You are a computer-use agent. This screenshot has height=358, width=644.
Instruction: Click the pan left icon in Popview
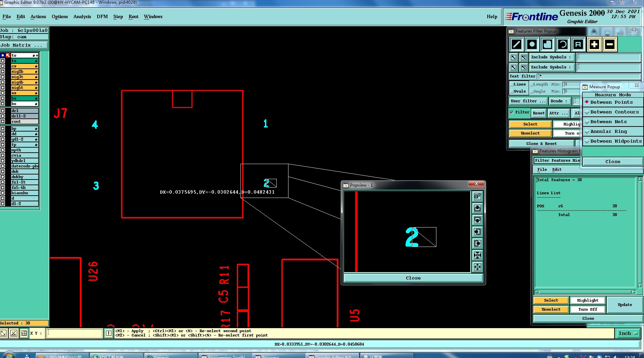[x=477, y=232]
